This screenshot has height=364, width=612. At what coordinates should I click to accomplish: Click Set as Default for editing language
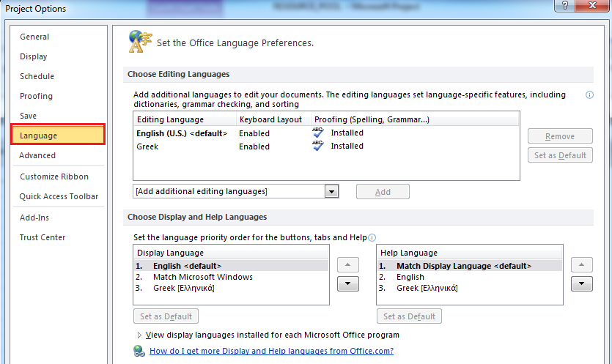coord(560,155)
